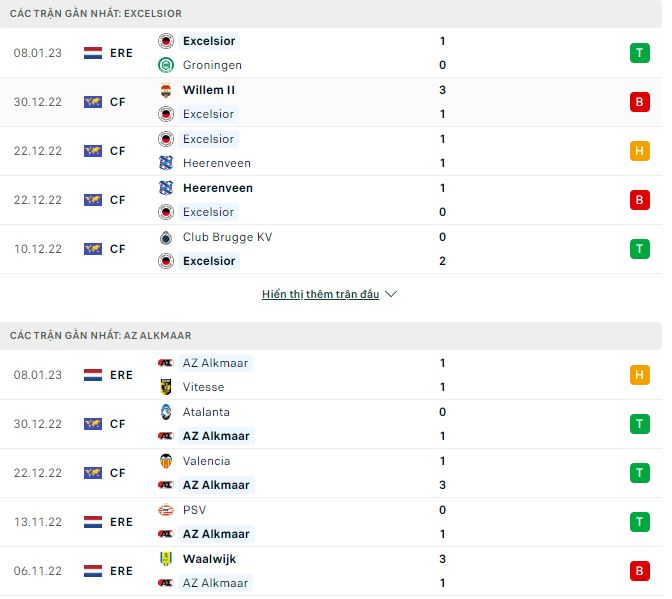Open "Hiển thị thêm trận đấu" link
672x599 pixels.
click(x=320, y=295)
